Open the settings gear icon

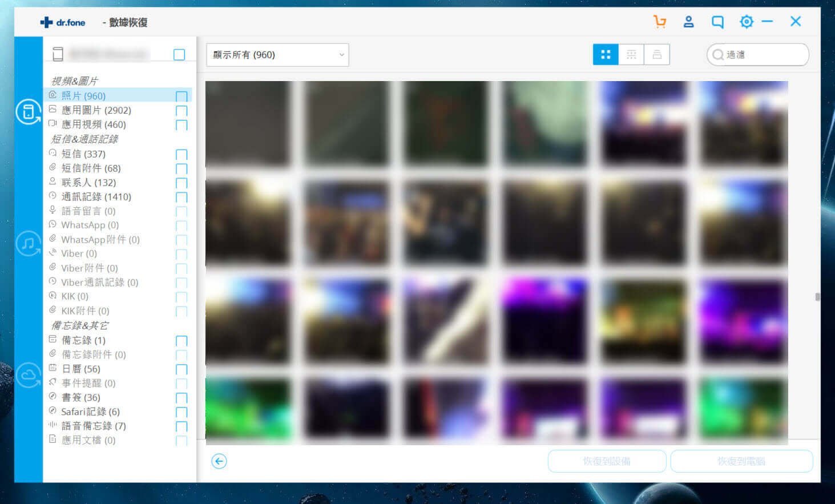746,22
